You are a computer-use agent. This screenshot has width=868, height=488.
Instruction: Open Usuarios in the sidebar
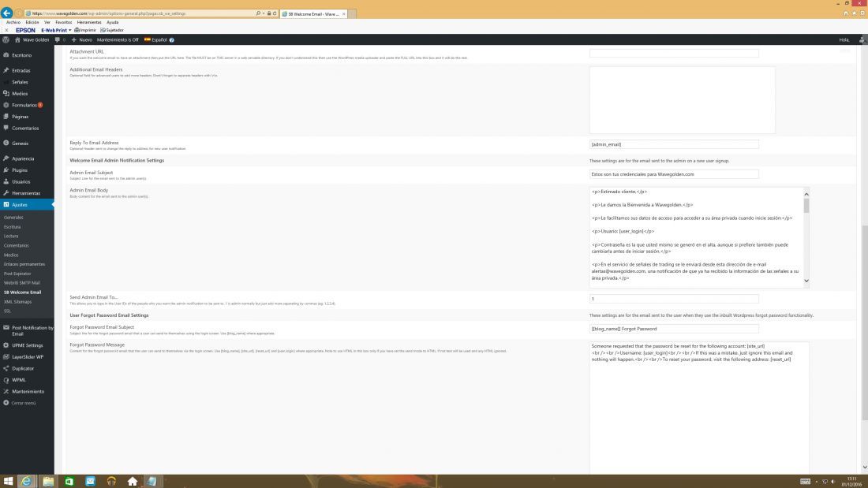[21, 182]
